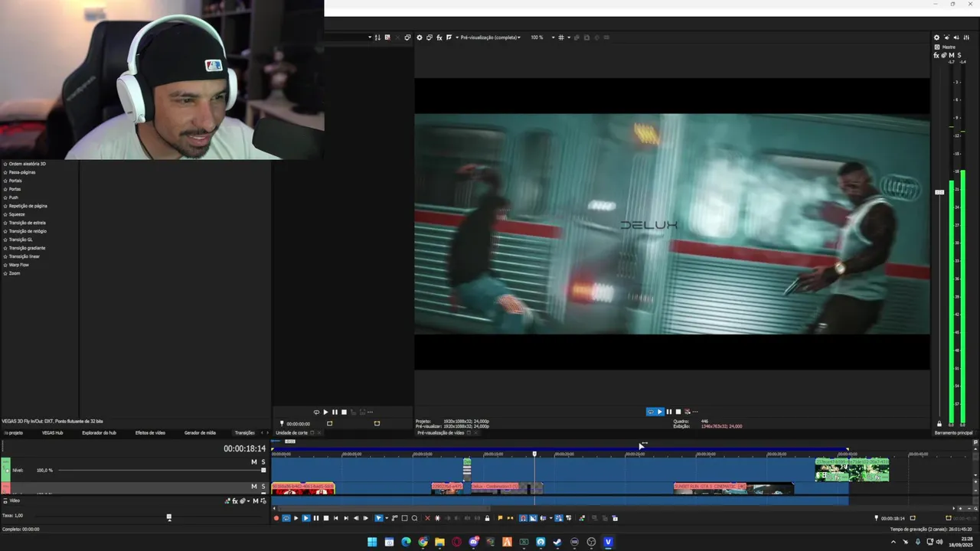The image size is (980, 551).
Task: Select the Normal edit arrow tool
Action: point(379,518)
